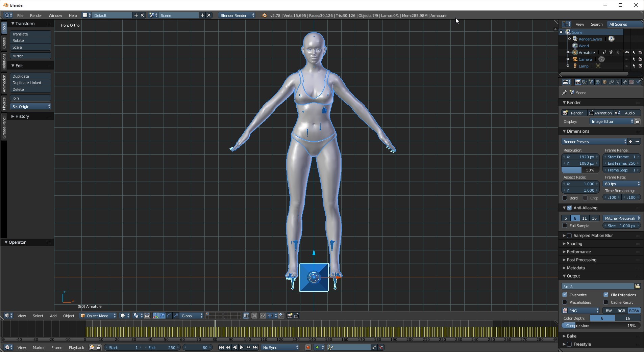Click the Translate button
This screenshot has width=644, height=352.
(x=31, y=34)
